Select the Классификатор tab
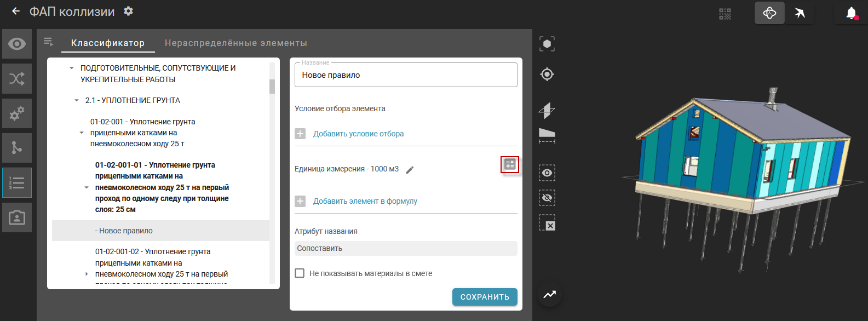The width and height of the screenshot is (868, 321). (x=108, y=43)
